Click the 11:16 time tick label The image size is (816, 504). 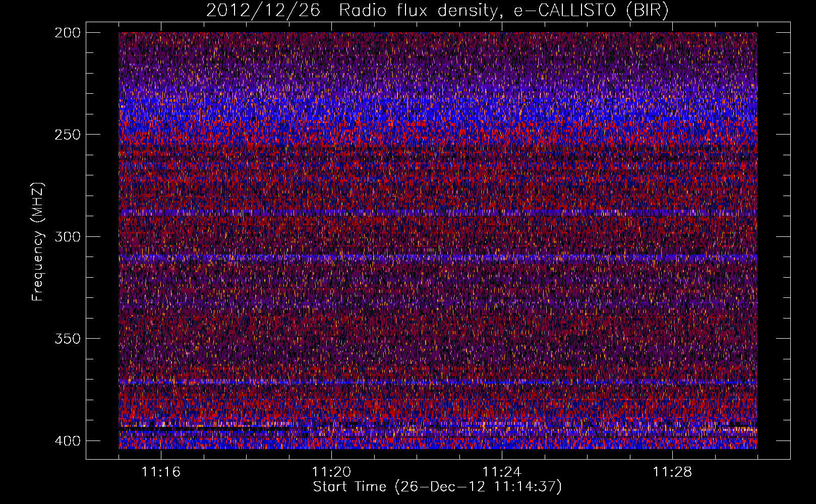(161, 472)
